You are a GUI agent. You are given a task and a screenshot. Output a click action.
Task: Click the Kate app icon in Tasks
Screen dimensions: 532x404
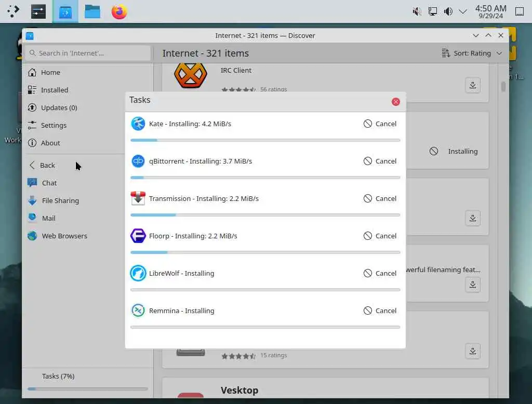[x=138, y=124]
